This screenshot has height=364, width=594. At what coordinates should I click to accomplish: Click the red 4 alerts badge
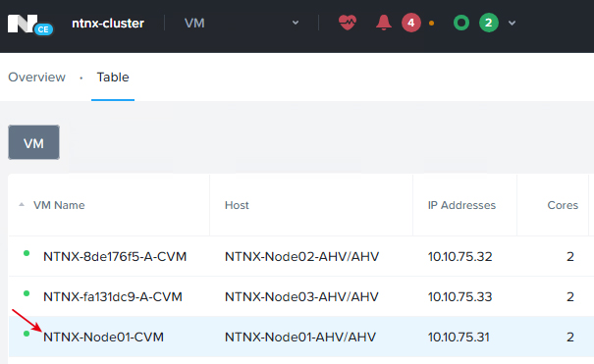point(411,23)
